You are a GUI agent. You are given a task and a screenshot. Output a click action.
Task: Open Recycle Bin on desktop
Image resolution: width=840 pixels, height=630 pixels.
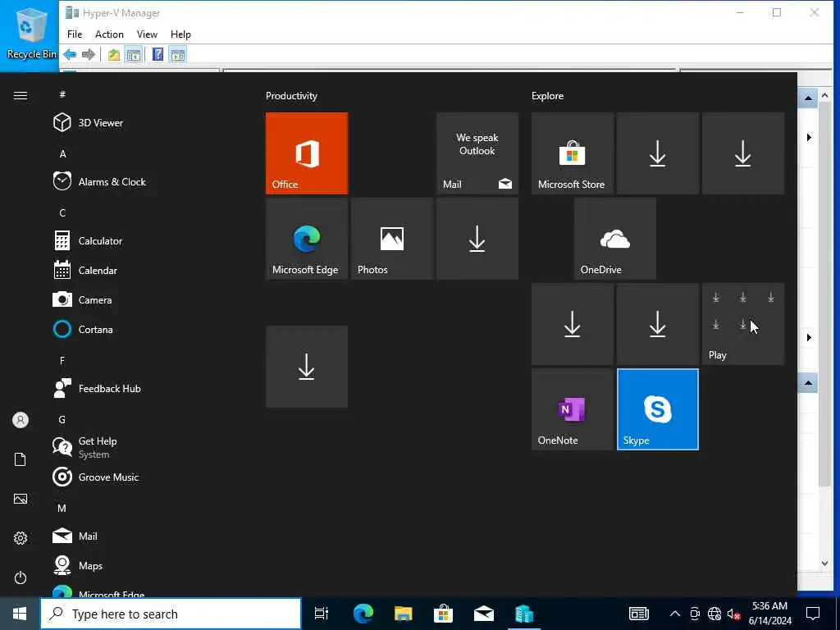(x=30, y=34)
